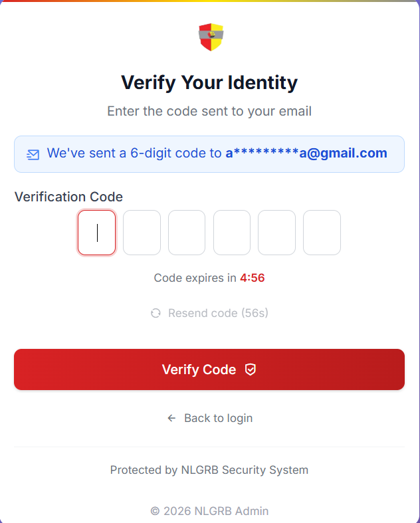Click the third verification code digit box
Image resolution: width=420 pixels, height=523 pixels.
tap(187, 233)
